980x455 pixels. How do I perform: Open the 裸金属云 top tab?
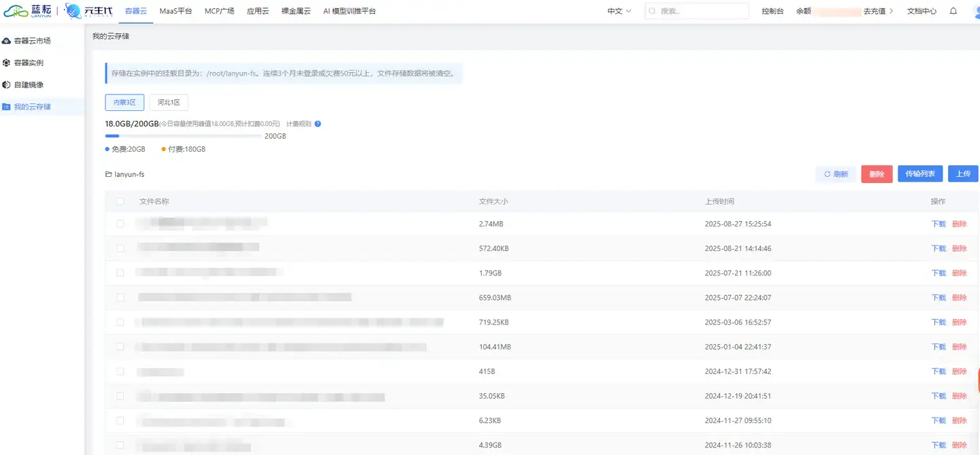pyautogui.click(x=296, y=12)
